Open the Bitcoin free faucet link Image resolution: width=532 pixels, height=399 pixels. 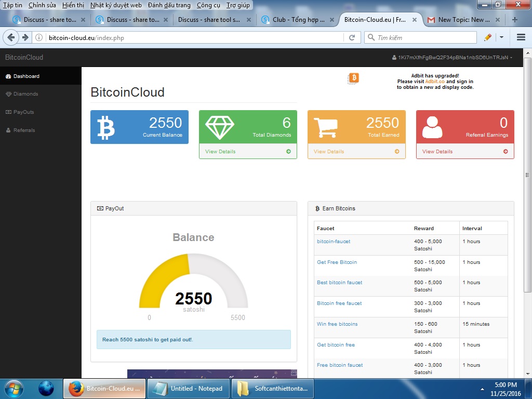(x=339, y=303)
